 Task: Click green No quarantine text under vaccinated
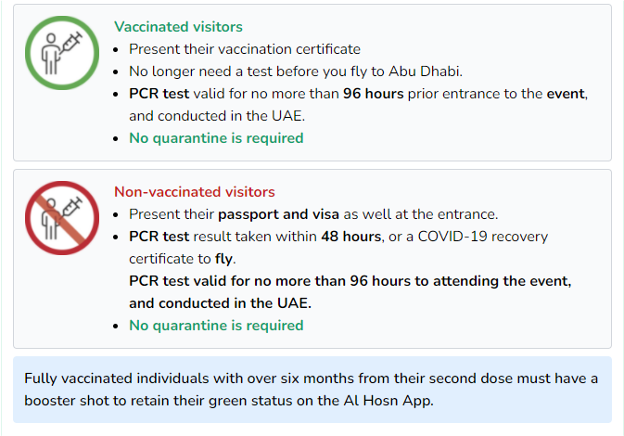point(216,138)
